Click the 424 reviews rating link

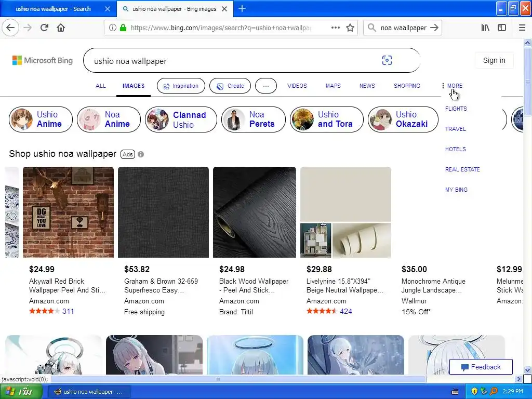tap(345, 311)
